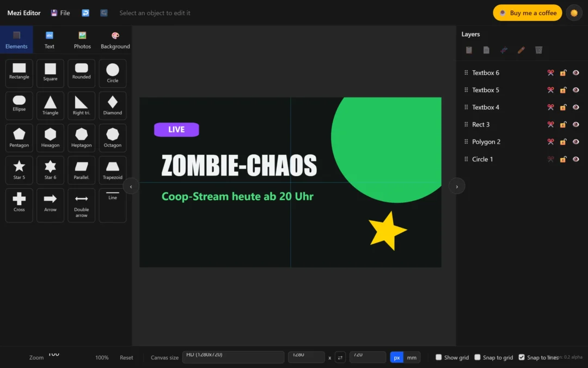
Task: Add a Double arrow shape
Action: click(81, 205)
